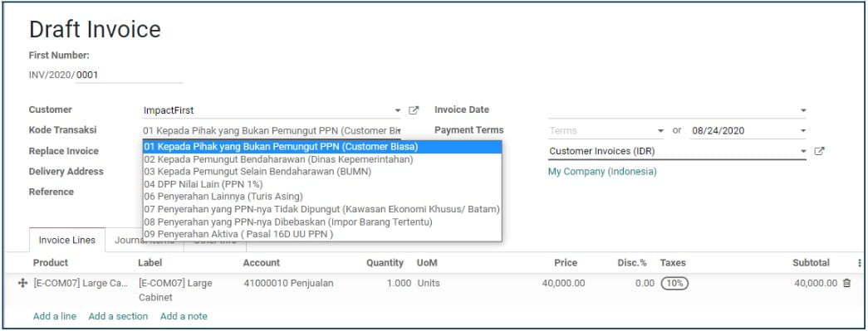Click the 1.000 quantity cell
868x331 pixels.
(399, 283)
